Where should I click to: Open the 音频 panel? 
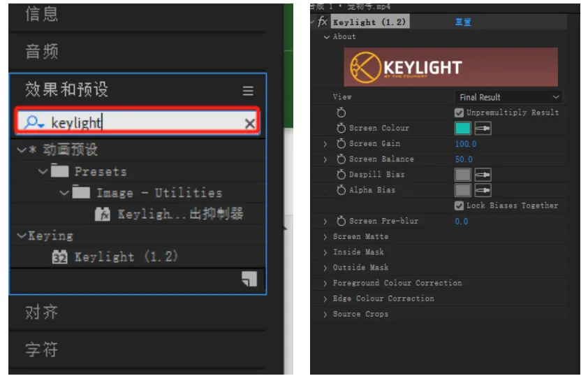42,52
